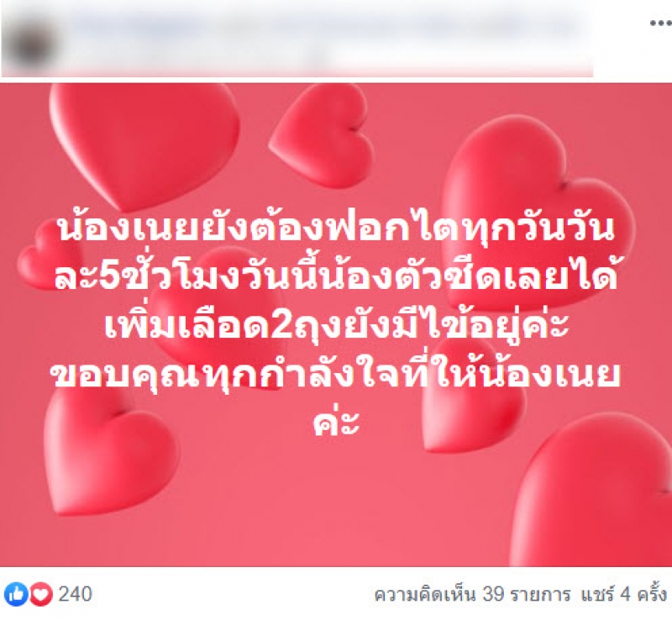Click the blue thumbs-up Like reaction icon
Viewport: 672px width, 620px height.
[x=16, y=594]
